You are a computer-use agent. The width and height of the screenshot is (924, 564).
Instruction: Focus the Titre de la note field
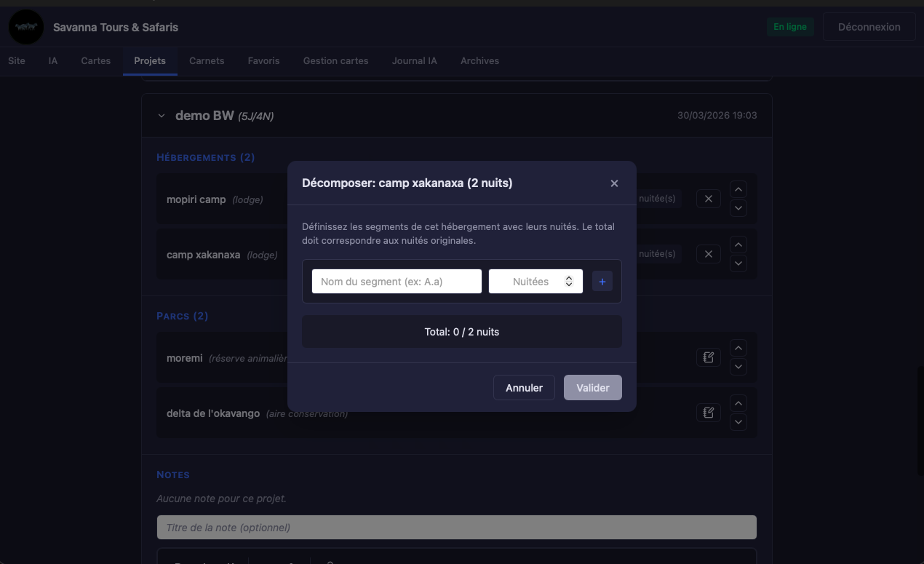click(457, 528)
